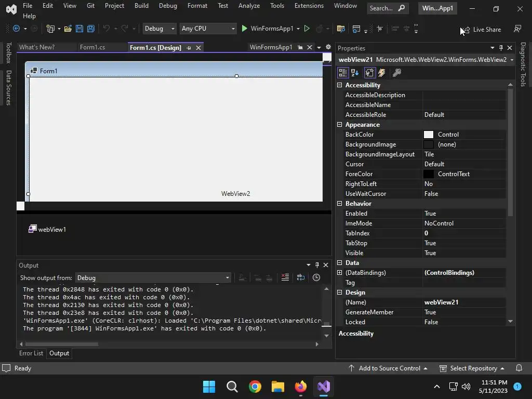
Task: Toggle word wrap icon in Output panel
Action: pyautogui.click(x=301, y=277)
